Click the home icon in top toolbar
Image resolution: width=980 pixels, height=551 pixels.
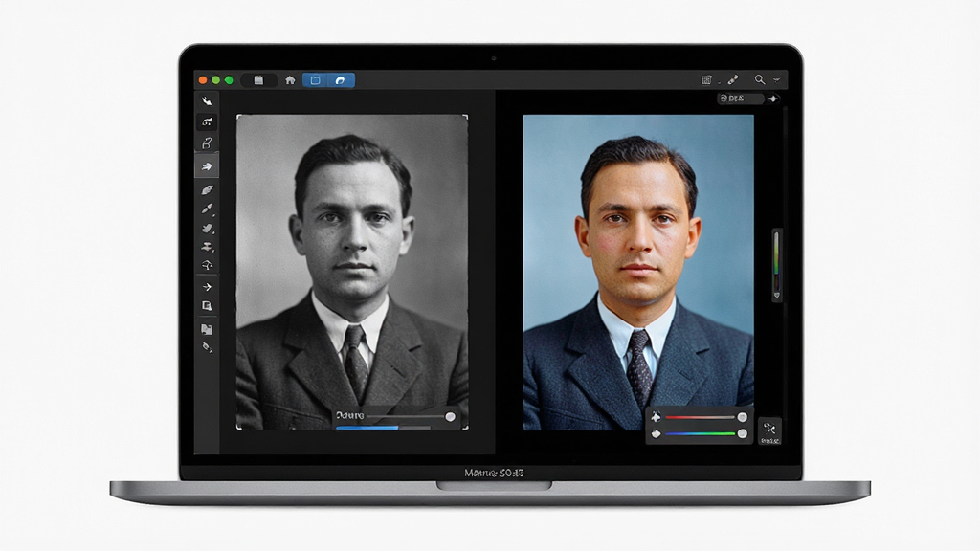pyautogui.click(x=290, y=80)
